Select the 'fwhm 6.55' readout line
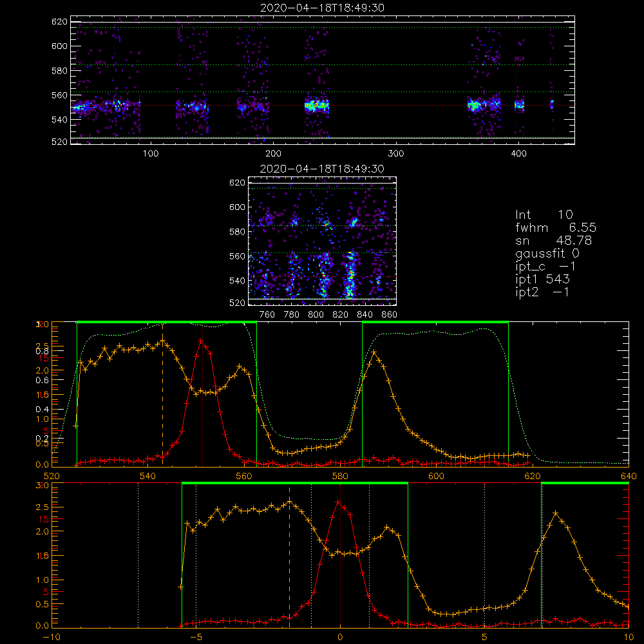The width and height of the screenshot is (644, 644). [556, 227]
